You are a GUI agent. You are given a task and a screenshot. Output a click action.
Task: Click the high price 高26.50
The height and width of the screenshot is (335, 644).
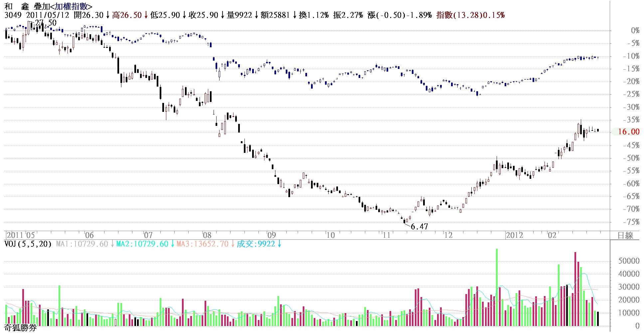click(127, 15)
